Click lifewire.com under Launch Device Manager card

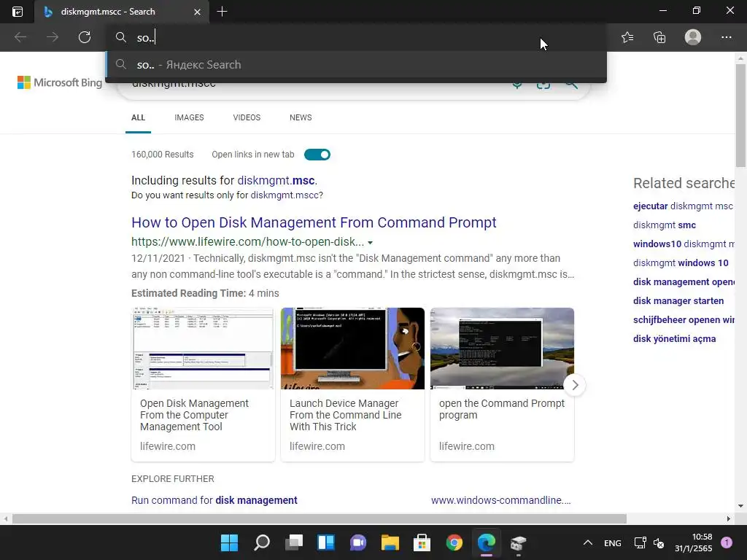pyautogui.click(x=317, y=446)
